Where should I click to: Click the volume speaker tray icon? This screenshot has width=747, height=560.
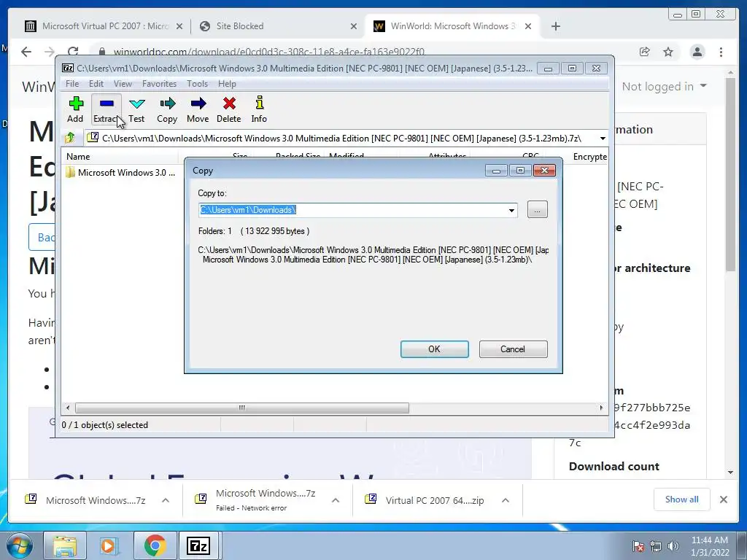673,546
